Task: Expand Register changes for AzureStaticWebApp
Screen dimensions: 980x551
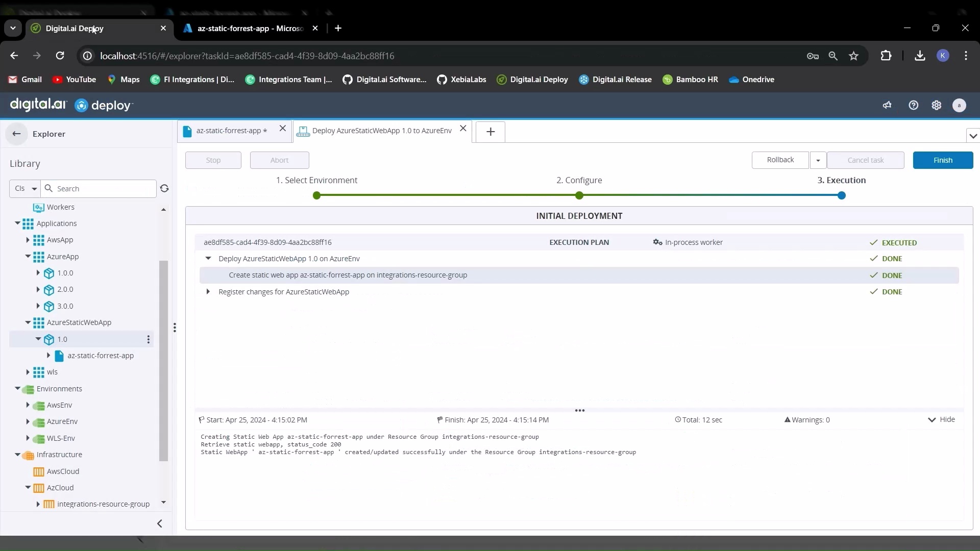Action: coord(208,292)
